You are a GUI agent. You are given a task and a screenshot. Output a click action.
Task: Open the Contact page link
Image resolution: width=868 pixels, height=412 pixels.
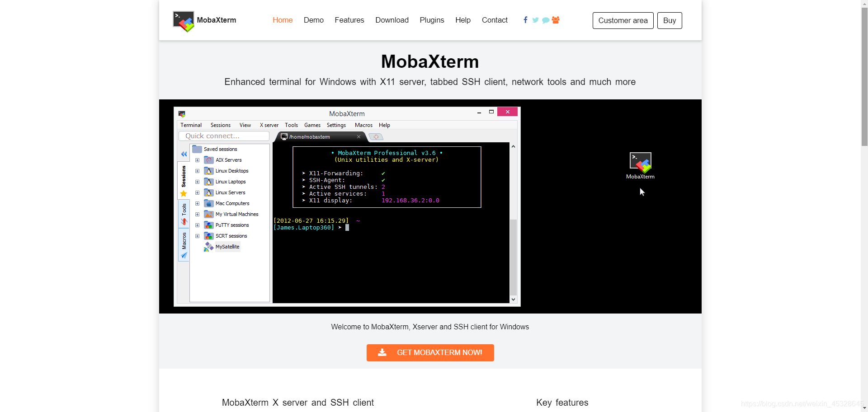click(x=495, y=20)
